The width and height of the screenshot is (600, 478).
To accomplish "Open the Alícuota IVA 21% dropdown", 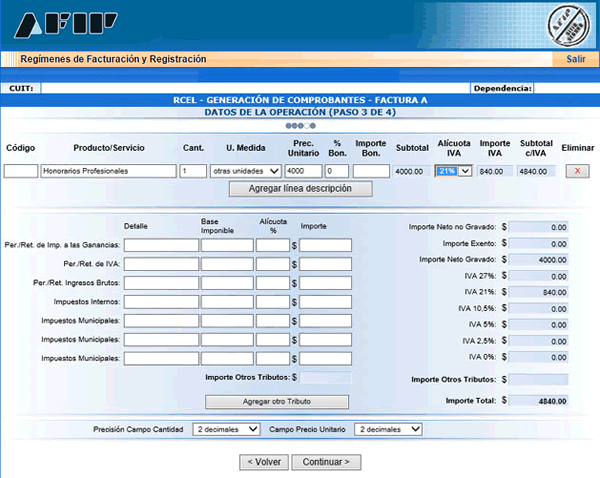I will [453, 171].
